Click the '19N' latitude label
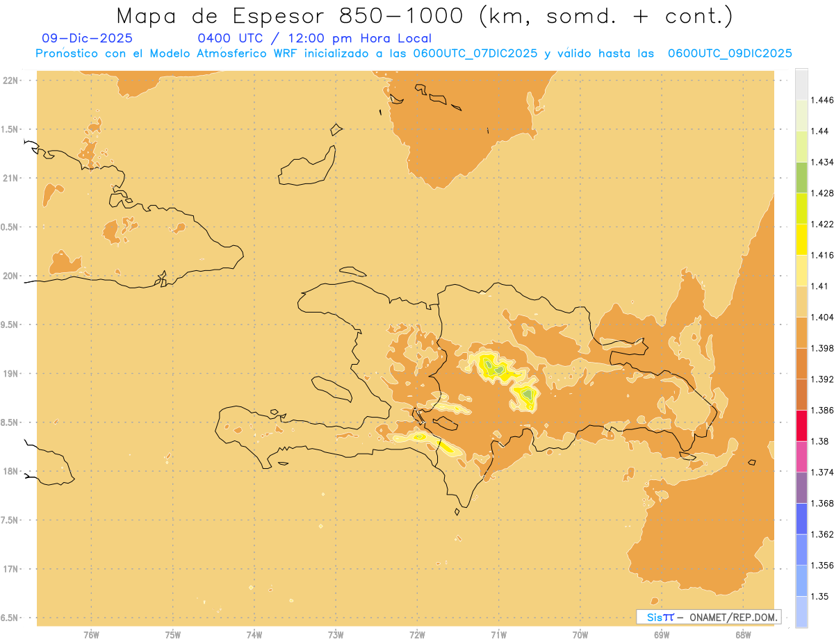This screenshot has width=834, height=644. pos(11,374)
